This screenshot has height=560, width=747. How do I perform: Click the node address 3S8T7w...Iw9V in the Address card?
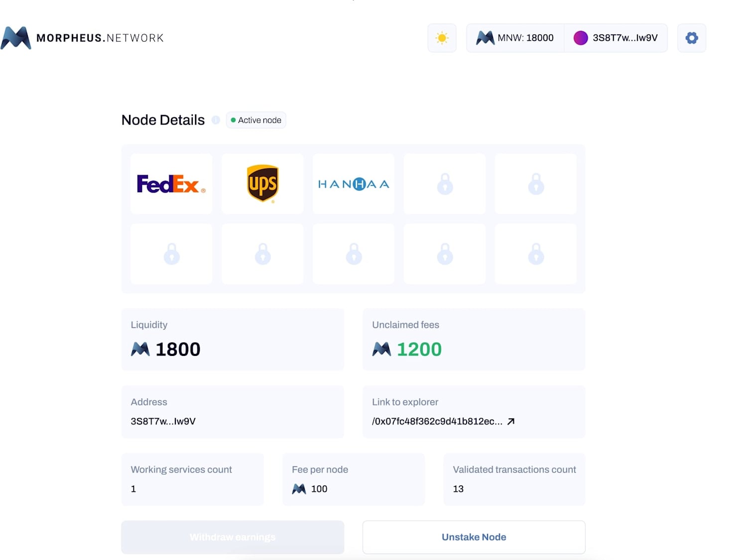point(163,421)
